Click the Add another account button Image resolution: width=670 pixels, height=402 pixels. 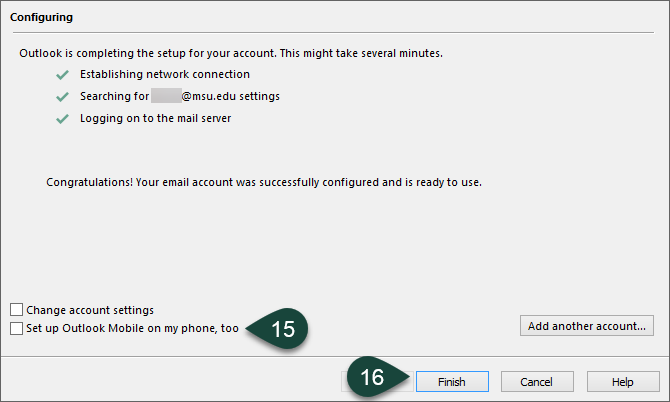(588, 325)
